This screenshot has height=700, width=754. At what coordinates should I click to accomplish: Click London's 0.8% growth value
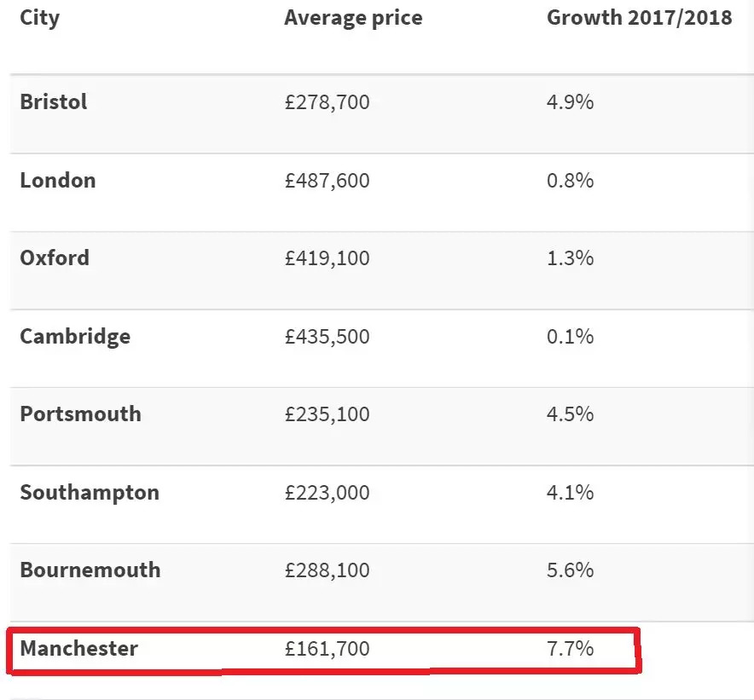coord(570,181)
